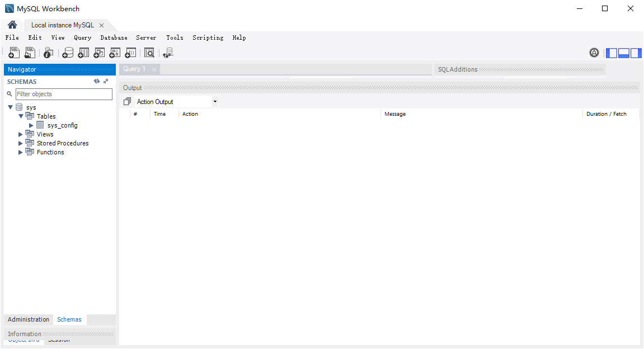Refresh the SCHEMAS list

point(97,81)
